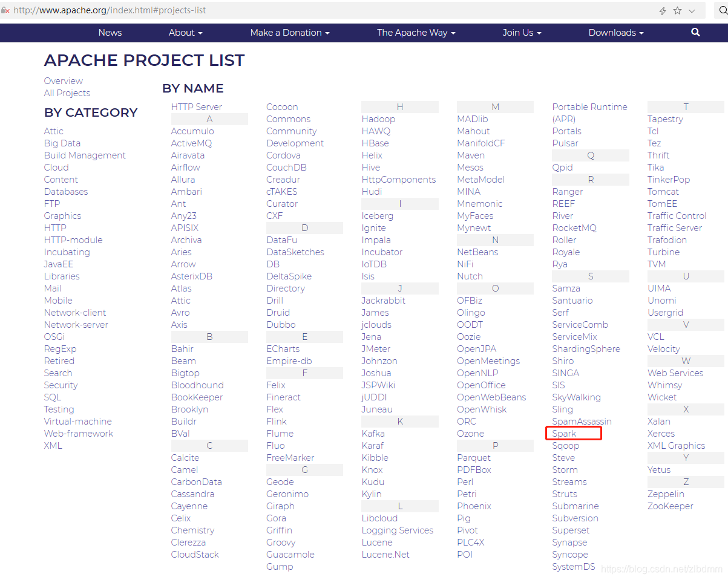Open the JMeter project link
The height and width of the screenshot is (580, 728).
376,349
